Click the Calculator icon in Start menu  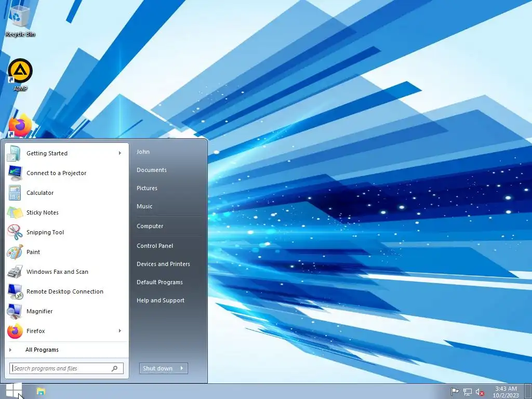15,193
